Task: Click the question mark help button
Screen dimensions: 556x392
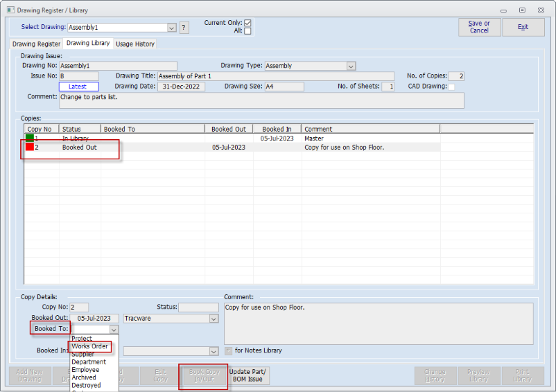Action: point(184,28)
